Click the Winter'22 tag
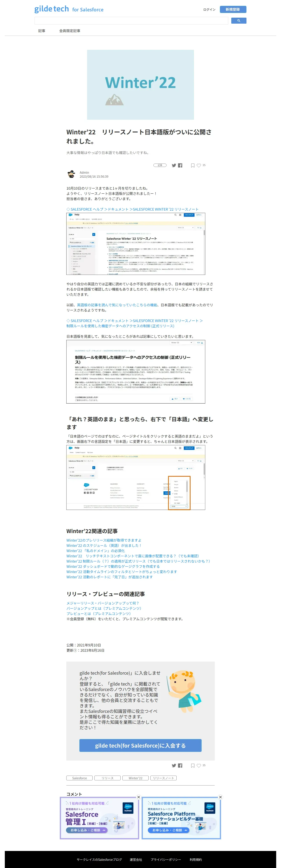This screenshot has height=868, width=281. pos(136,778)
